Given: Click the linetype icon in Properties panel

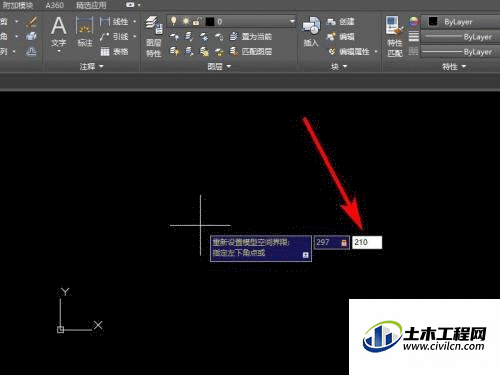Looking at the screenshot, I should 414,52.
